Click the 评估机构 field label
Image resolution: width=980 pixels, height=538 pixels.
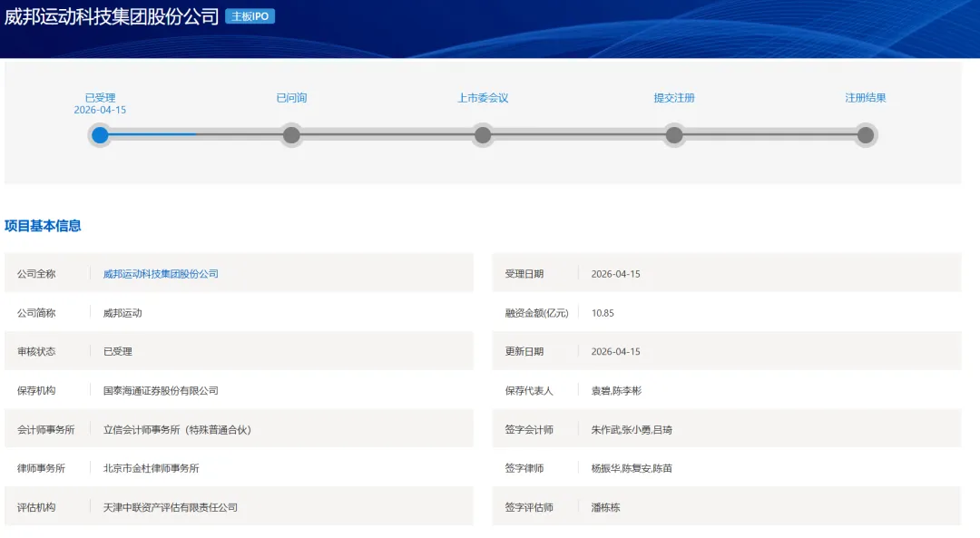tap(36, 507)
